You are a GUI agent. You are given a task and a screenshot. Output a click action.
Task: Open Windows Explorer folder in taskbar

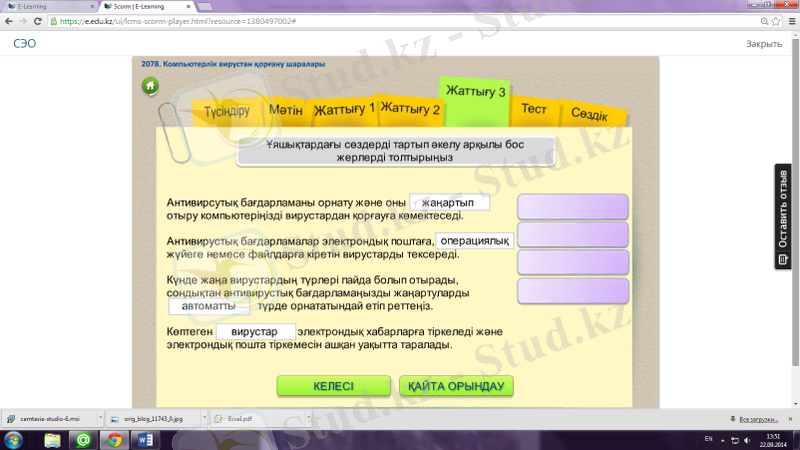(x=50, y=440)
